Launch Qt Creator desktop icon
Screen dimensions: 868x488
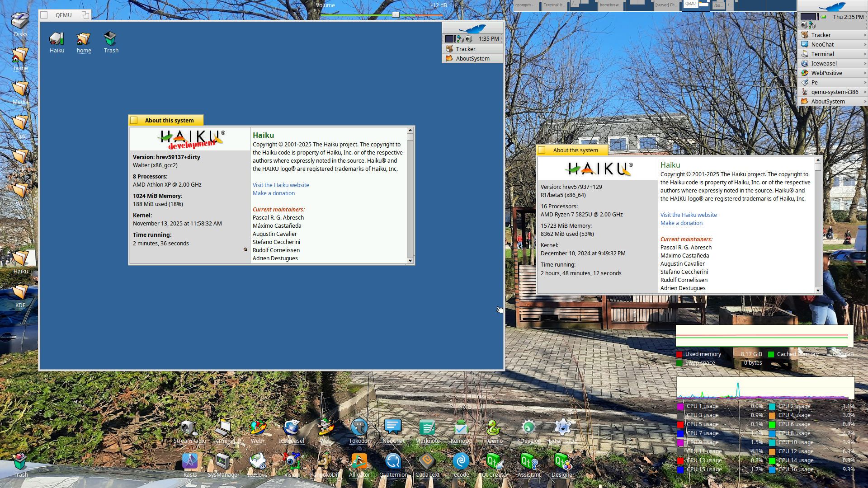(495, 462)
